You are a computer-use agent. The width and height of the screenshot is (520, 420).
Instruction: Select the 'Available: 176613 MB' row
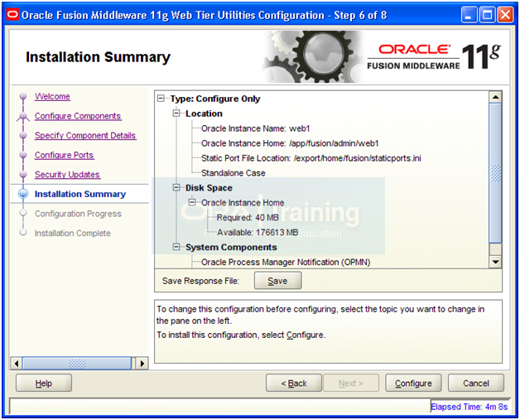pos(258,232)
